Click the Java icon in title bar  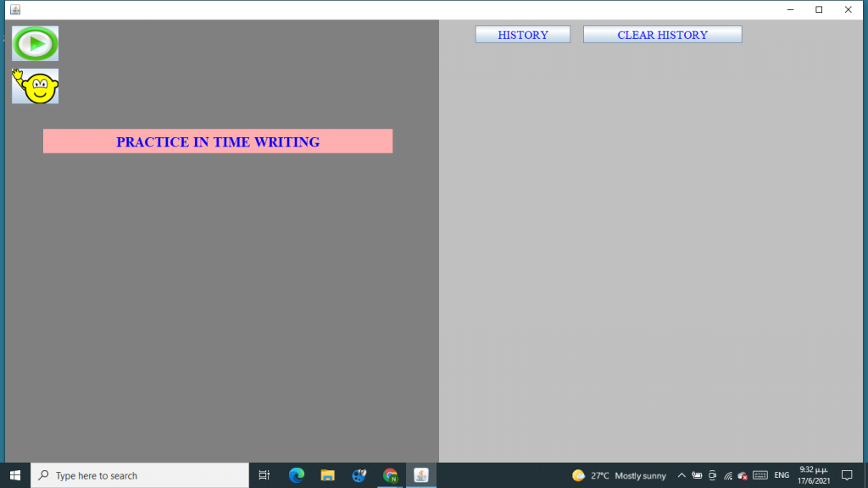pos(14,9)
